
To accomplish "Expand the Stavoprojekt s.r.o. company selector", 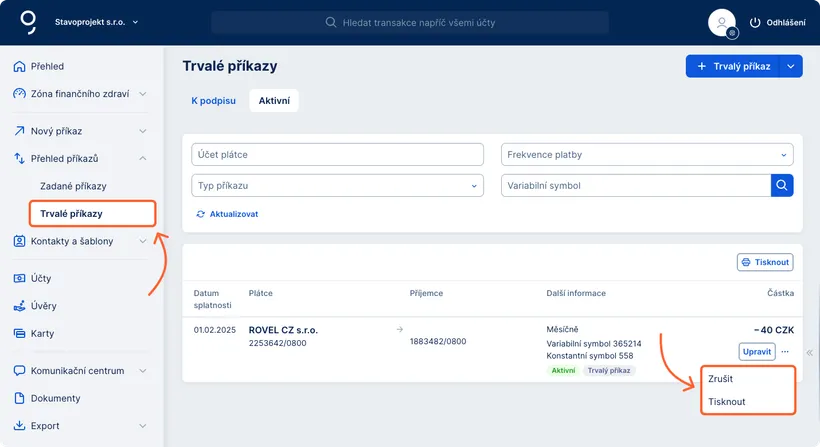I will click(136, 22).
